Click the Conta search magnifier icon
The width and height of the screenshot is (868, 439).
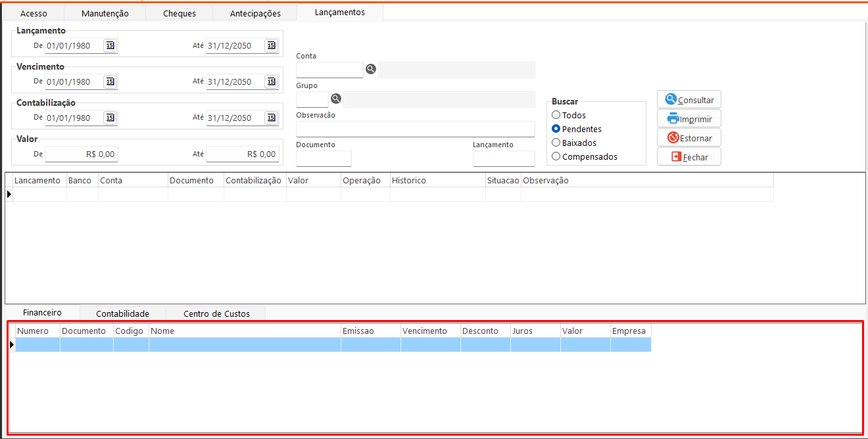(x=371, y=69)
